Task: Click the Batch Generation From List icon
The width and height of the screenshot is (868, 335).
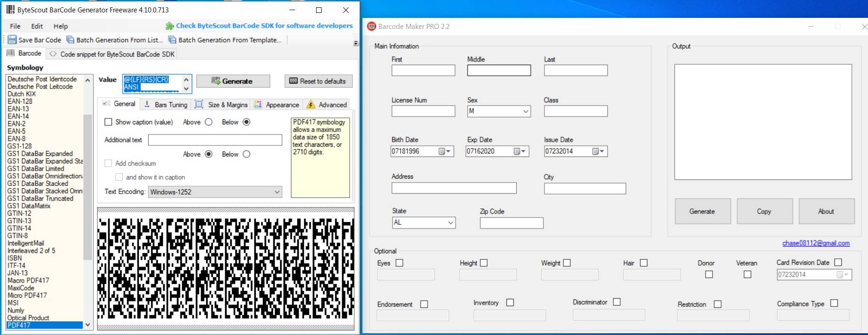Action: (x=70, y=40)
